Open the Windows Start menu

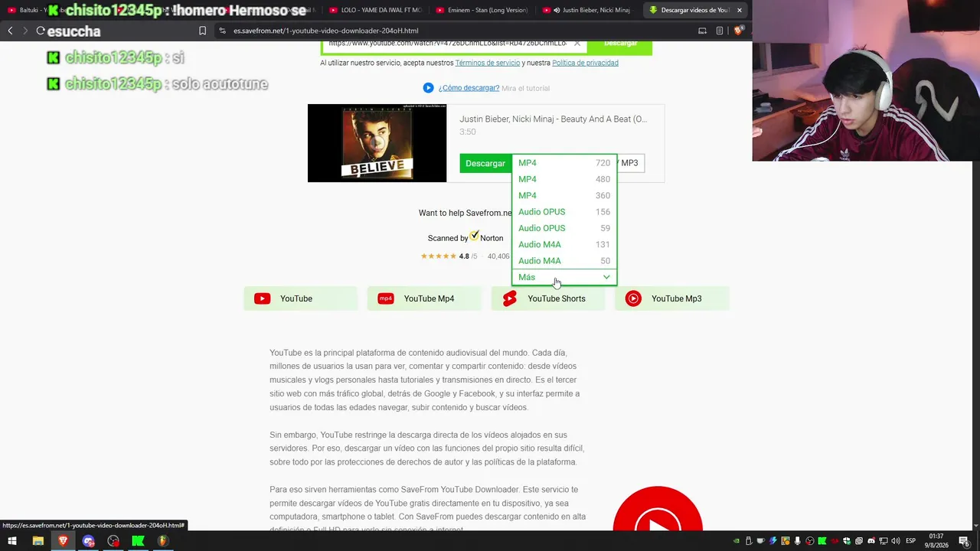12,541
